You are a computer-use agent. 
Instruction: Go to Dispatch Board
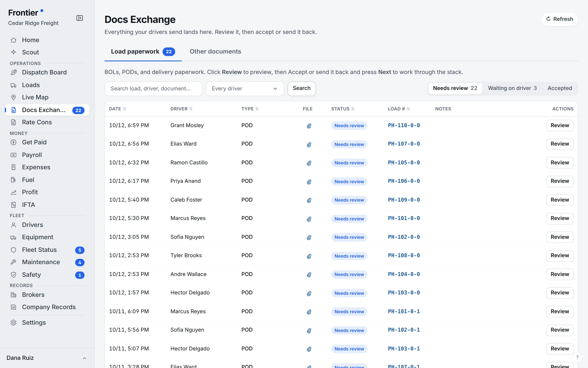(47, 72)
